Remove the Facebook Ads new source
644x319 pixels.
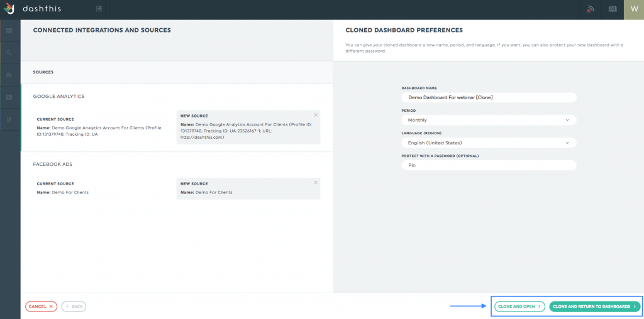click(316, 183)
